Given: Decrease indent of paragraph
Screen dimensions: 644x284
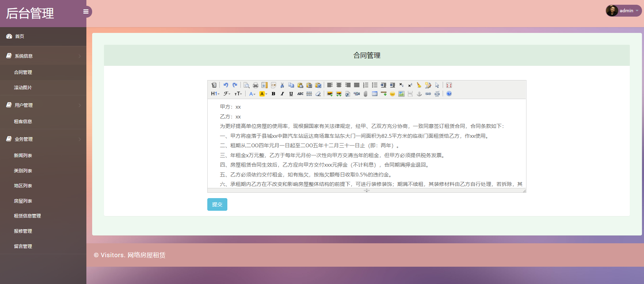Looking at the screenshot, I should pos(392,85).
